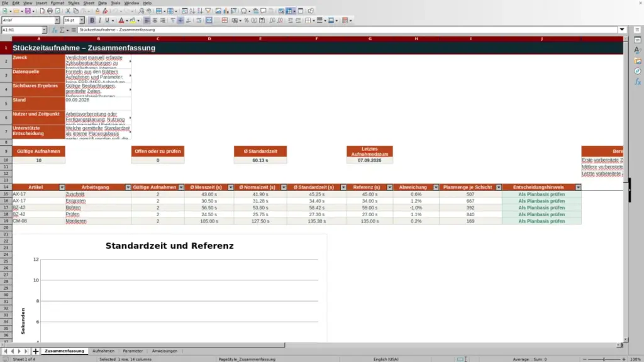The image size is (644, 362).
Task: Center text horizontally with the align icon
Action: [155, 21]
